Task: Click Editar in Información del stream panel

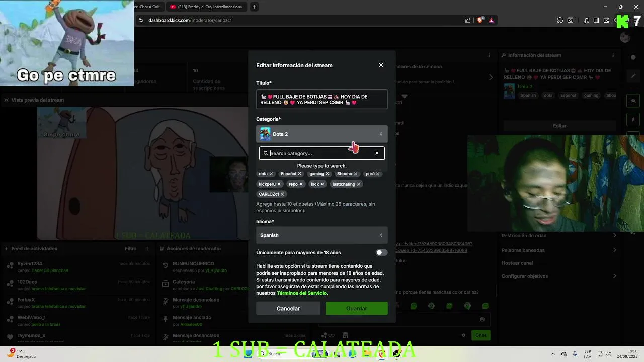Action: pos(559,126)
